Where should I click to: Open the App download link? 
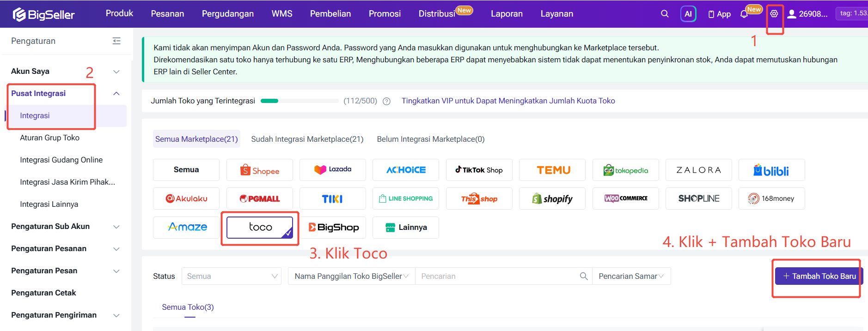[x=720, y=14]
